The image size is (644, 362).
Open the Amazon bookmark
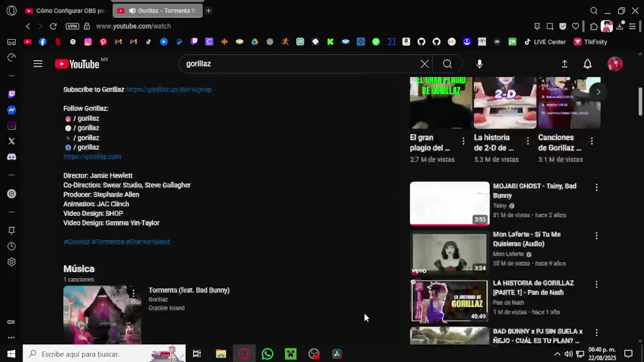[406, 42]
